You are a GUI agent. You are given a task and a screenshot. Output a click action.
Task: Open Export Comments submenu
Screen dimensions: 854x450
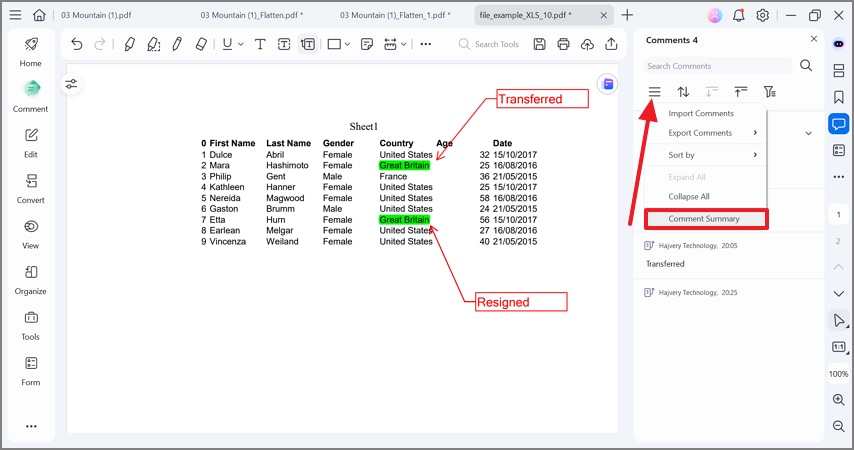(706, 133)
